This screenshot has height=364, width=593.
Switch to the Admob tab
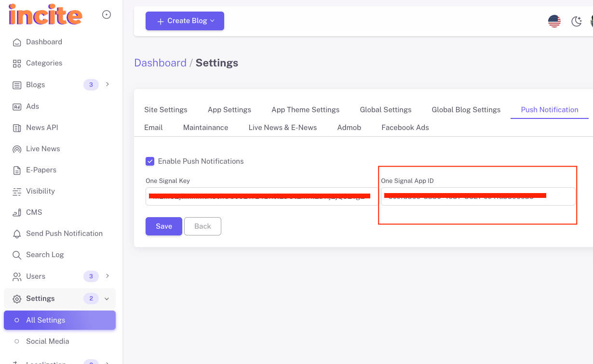pyautogui.click(x=349, y=128)
